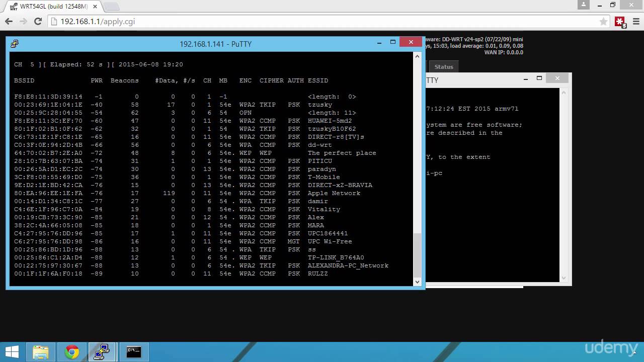Image resolution: width=644 pixels, height=362 pixels.
Task: Click the PITICU ESSID entry
Action: [x=320, y=161]
